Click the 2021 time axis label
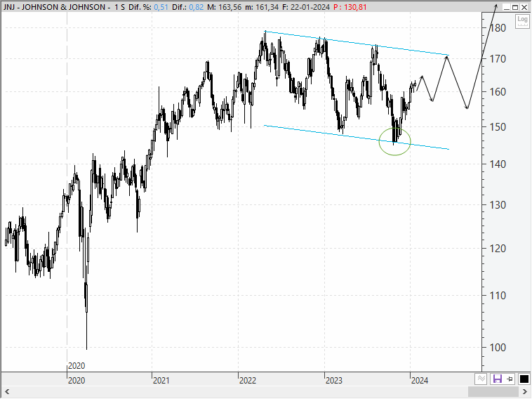Screen dimensions: 532x399 click(161, 380)
